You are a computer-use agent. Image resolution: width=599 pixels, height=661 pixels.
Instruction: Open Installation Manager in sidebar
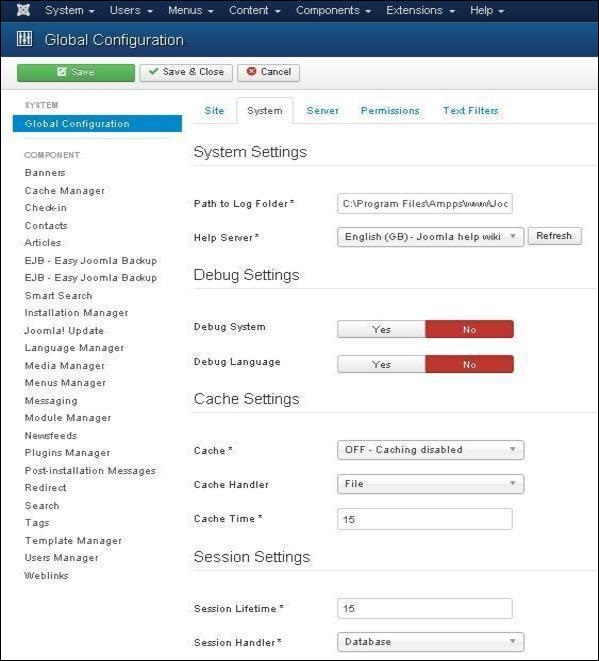(x=76, y=313)
